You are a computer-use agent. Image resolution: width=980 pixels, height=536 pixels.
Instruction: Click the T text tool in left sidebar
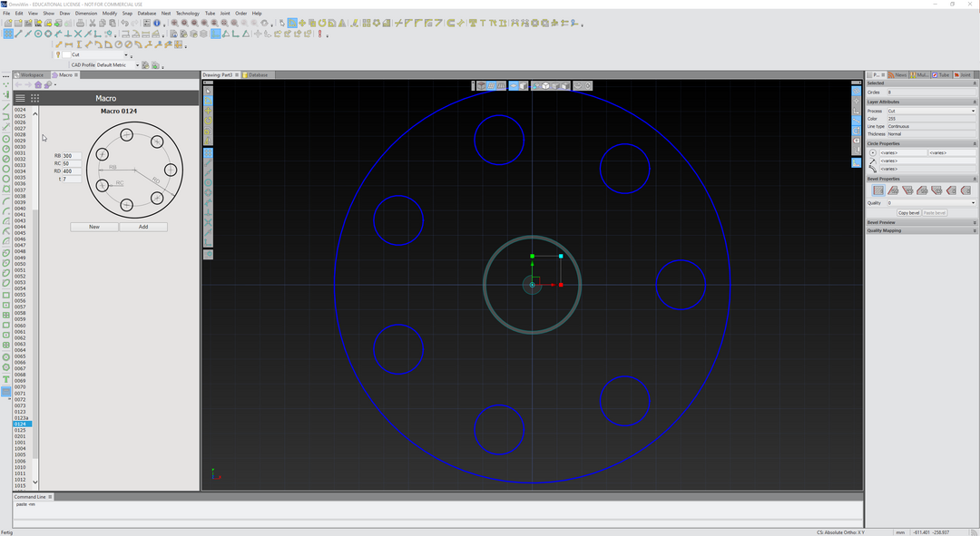[x=6, y=379]
